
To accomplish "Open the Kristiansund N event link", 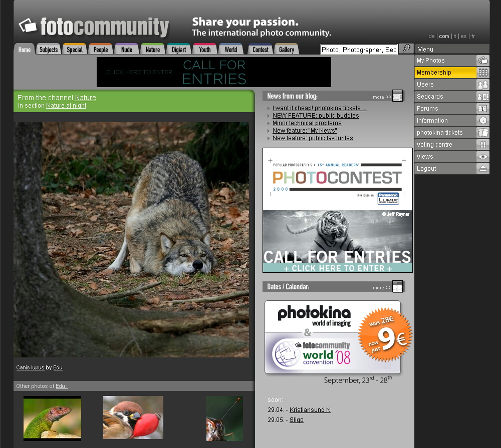I will [x=310, y=409].
